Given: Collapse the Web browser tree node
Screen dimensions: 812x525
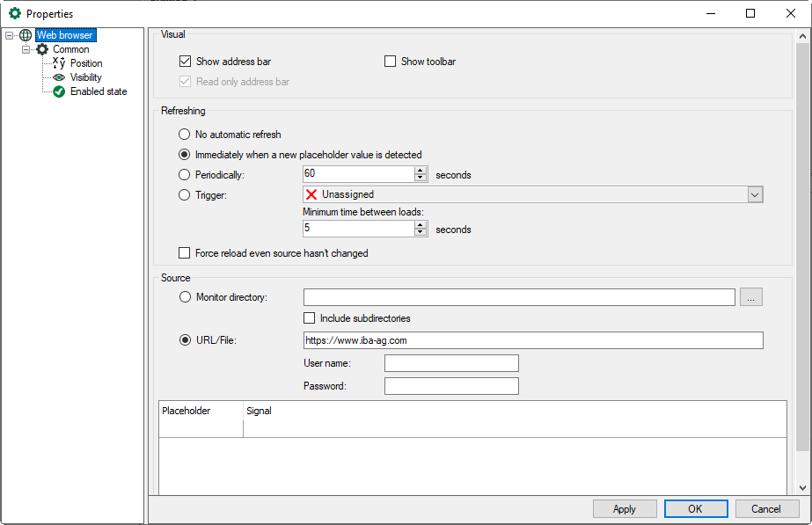Looking at the screenshot, I should [x=9, y=35].
